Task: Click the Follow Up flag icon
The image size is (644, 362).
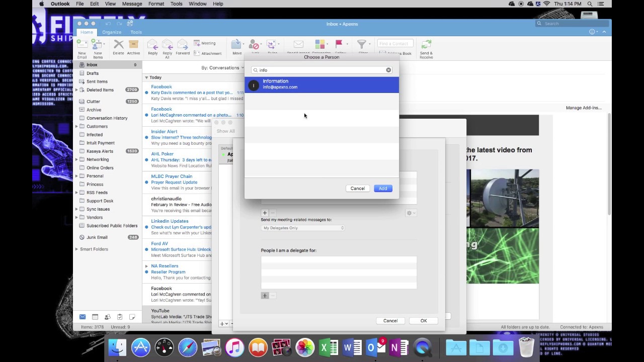Action: [339, 45]
